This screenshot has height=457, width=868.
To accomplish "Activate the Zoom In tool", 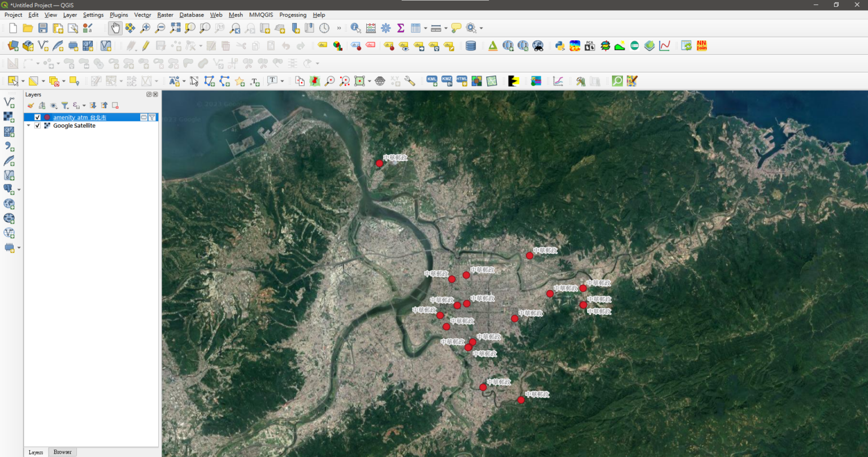I will [x=145, y=28].
